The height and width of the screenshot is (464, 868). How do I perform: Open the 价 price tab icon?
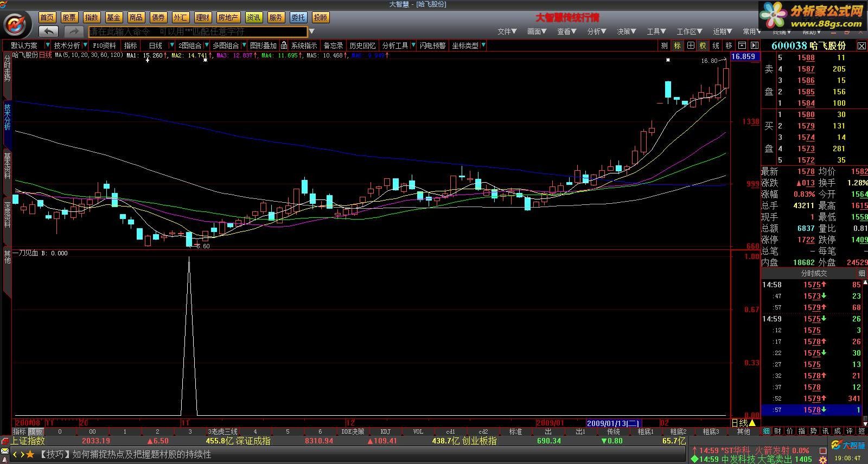pos(790,431)
